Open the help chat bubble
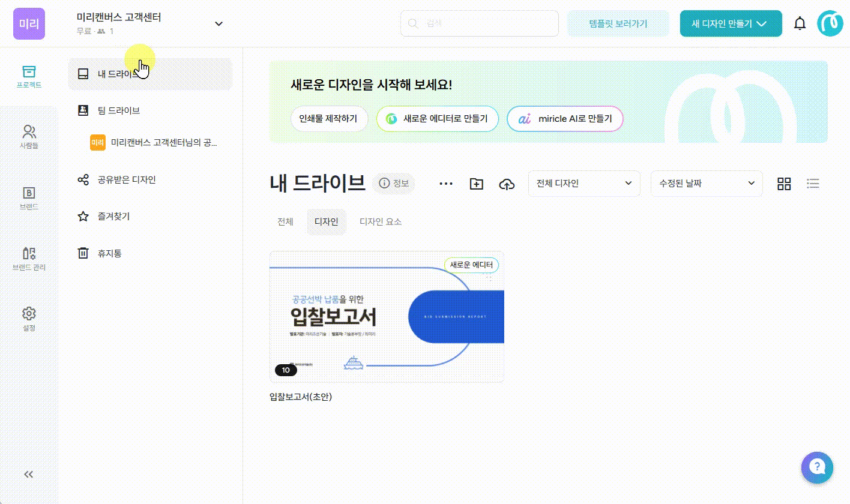The width and height of the screenshot is (850, 504). (817, 467)
